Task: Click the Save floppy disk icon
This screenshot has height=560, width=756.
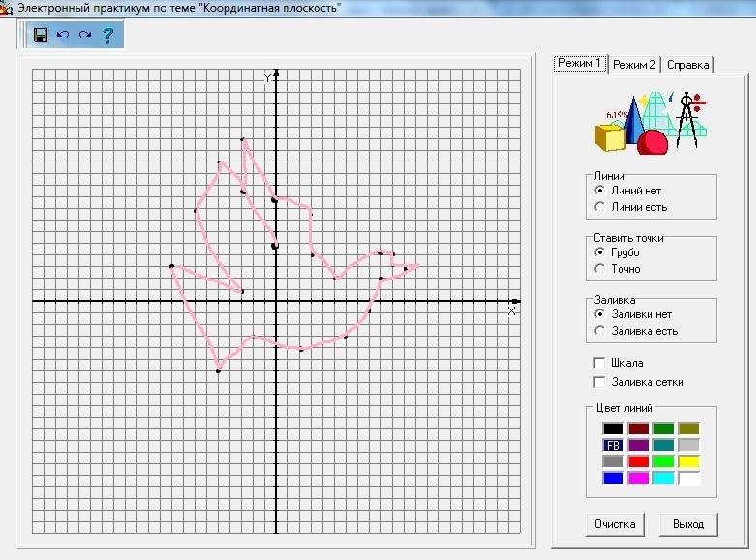Action: pos(41,35)
